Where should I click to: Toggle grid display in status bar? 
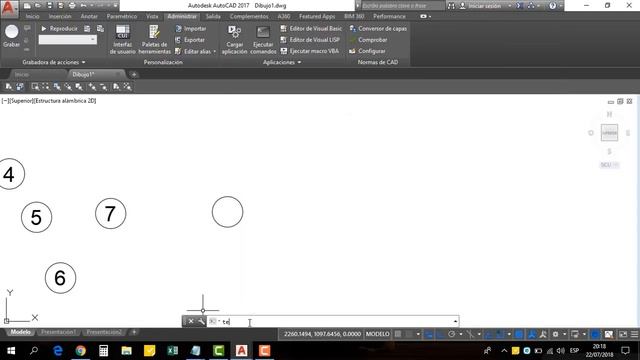(x=398, y=334)
